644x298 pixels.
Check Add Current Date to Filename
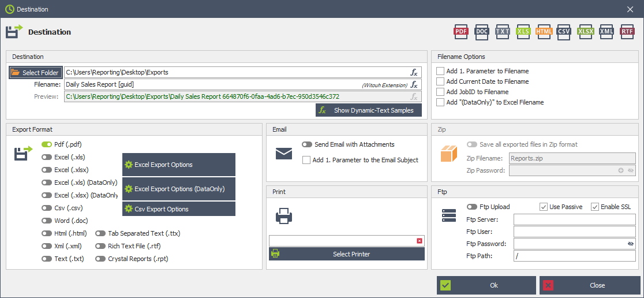point(440,81)
